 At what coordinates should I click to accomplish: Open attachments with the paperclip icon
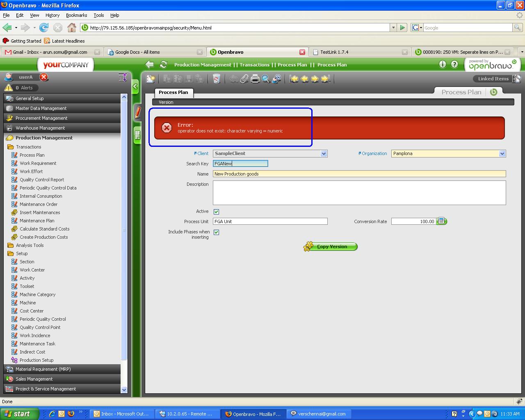tap(244, 79)
